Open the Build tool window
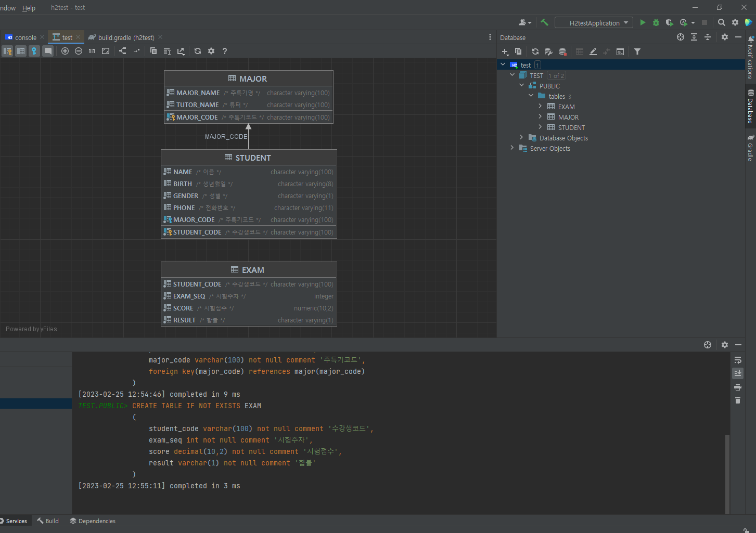 48,521
